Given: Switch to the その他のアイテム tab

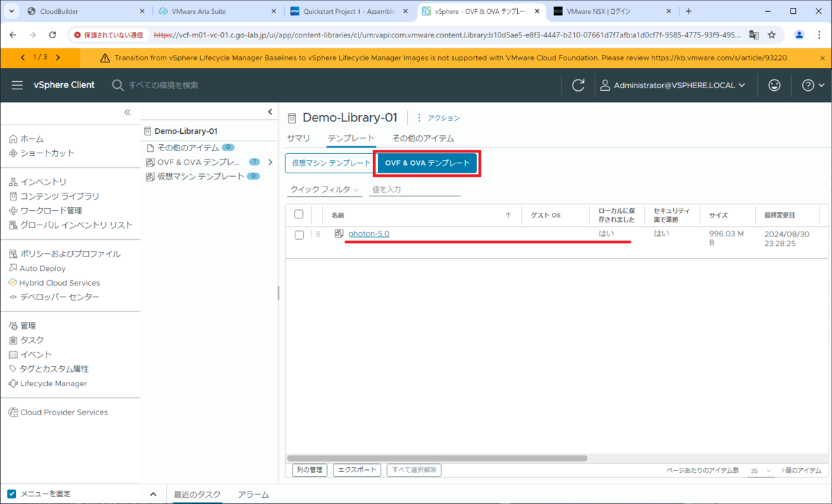Looking at the screenshot, I should coord(423,139).
